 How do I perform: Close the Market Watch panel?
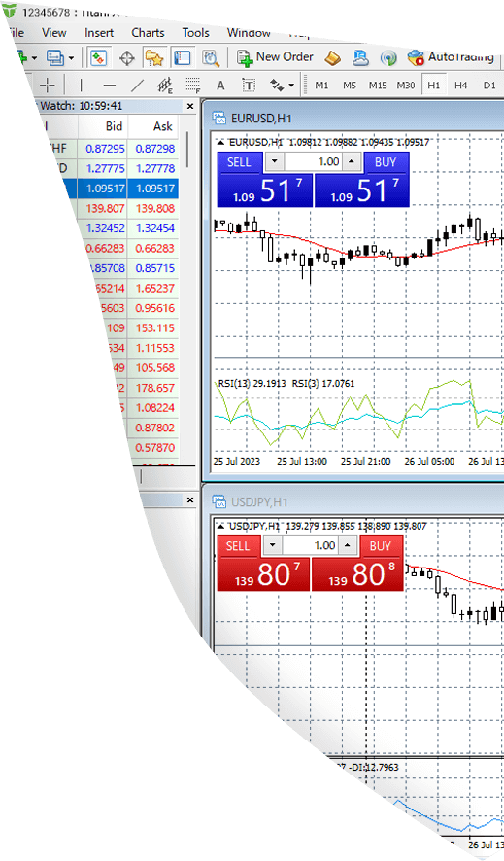(x=190, y=106)
